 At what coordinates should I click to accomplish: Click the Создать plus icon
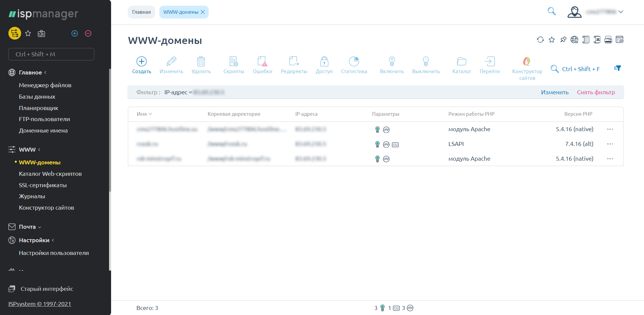coord(141,61)
